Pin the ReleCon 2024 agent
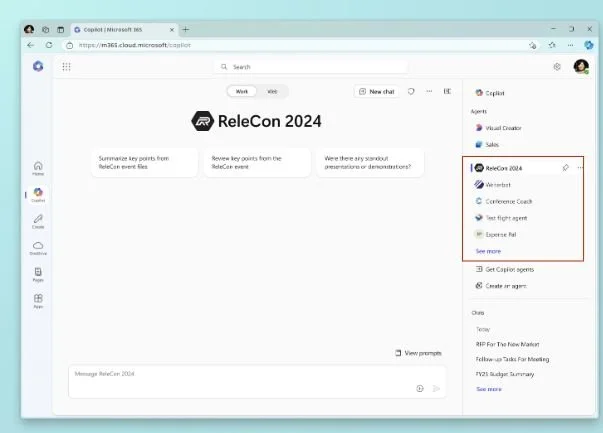Screen dimensions: 603x433 point(565,168)
